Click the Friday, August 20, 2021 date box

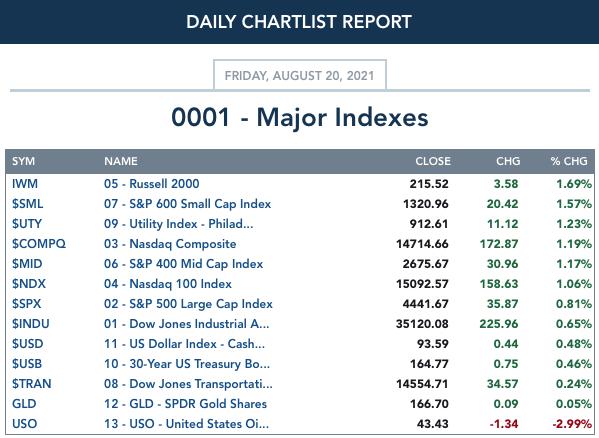(300, 75)
